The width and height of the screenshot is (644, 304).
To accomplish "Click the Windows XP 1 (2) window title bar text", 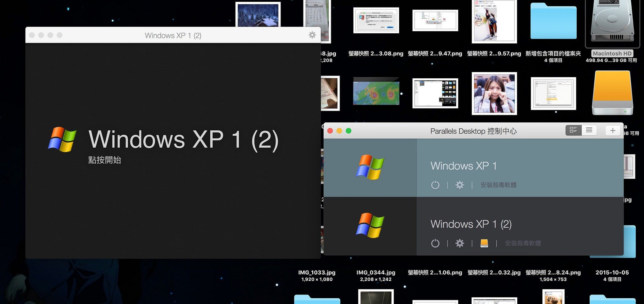I will (173, 36).
